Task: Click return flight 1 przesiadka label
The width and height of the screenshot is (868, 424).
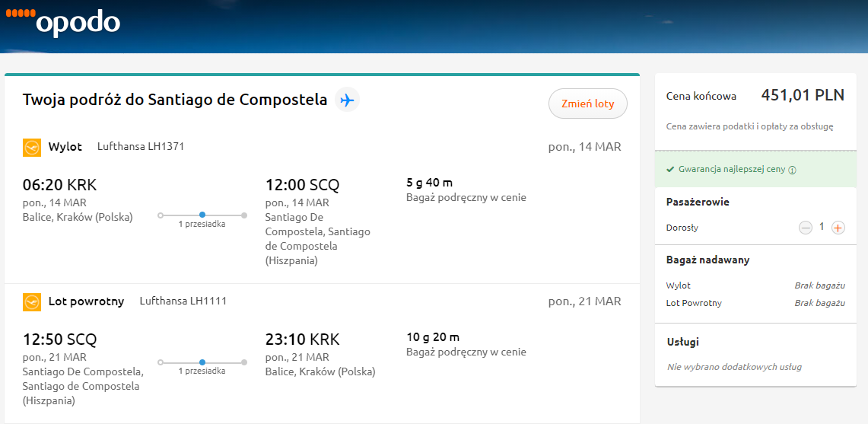Action: [202, 371]
